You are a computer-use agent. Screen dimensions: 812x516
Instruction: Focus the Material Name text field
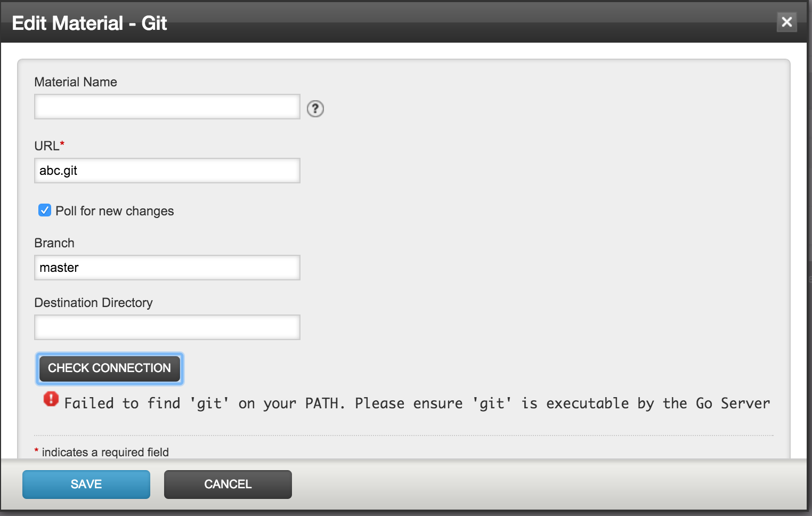[167, 107]
